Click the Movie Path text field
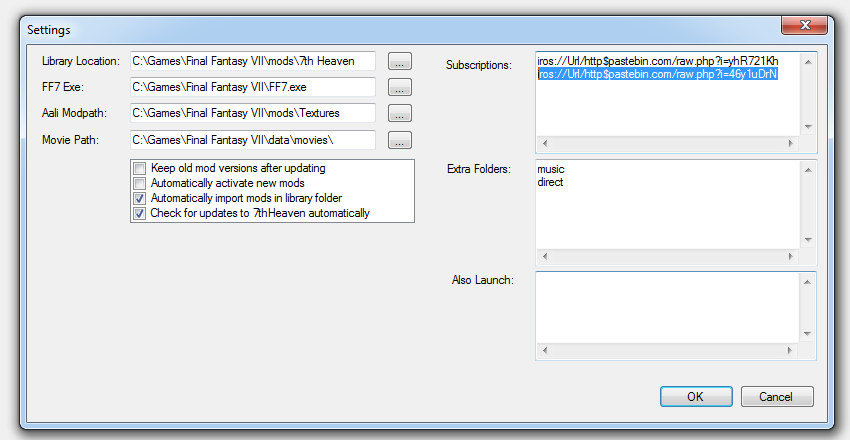 point(253,140)
